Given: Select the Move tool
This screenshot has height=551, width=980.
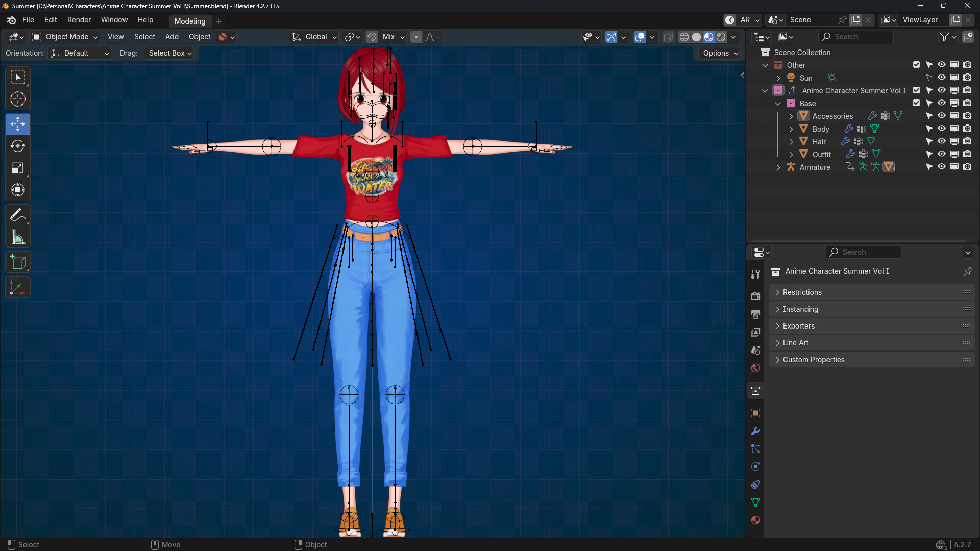Looking at the screenshot, I should pyautogui.click(x=18, y=124).
